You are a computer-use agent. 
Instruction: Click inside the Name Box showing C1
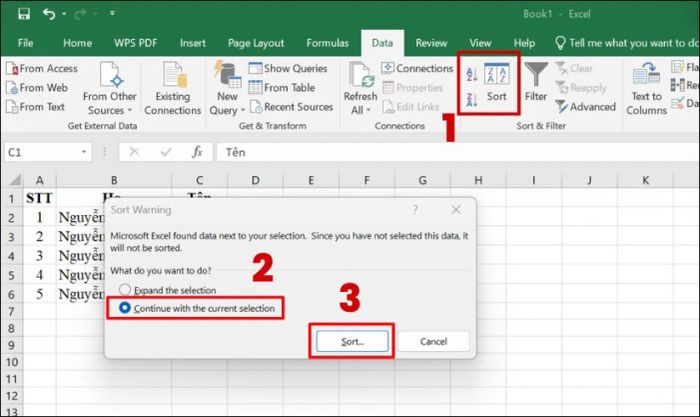[x=41, y=152]
